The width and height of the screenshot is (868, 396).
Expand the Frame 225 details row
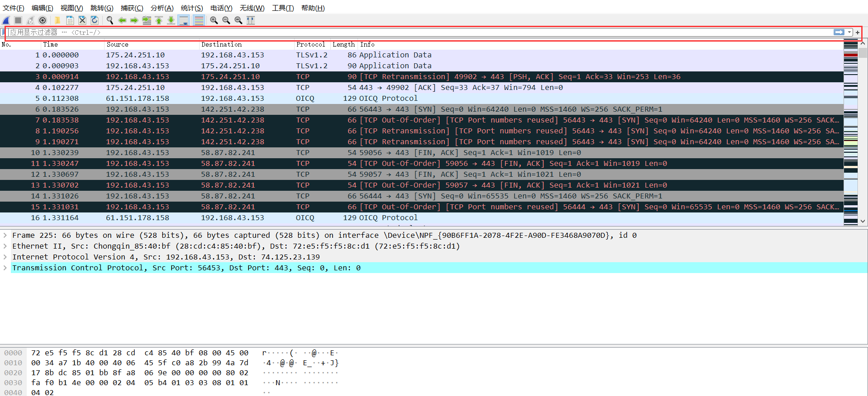click(5, 235)
